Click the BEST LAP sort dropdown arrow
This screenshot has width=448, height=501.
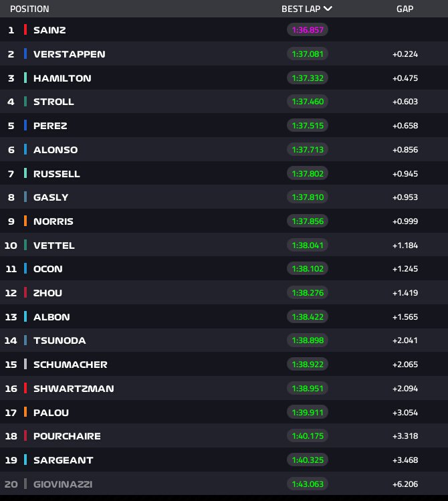[x=328, y=9]
